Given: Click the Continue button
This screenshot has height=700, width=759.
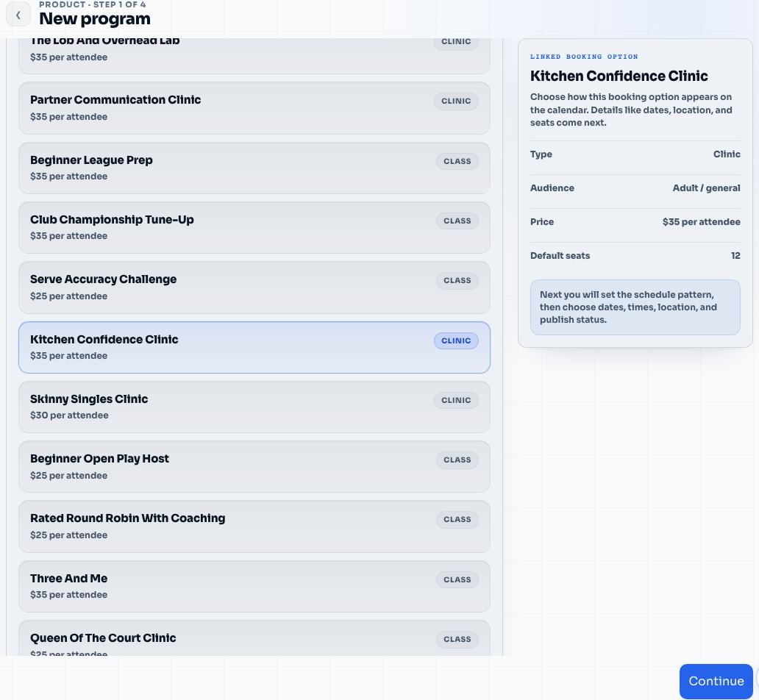Looking at the screenshot, I should point(716,681).
